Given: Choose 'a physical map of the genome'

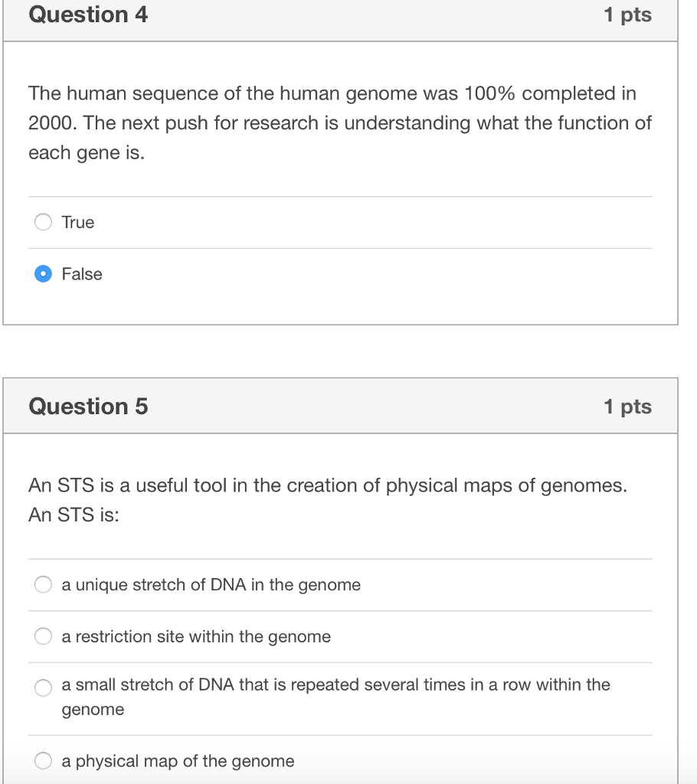Looking at the screenshot, I should [43, 760].
